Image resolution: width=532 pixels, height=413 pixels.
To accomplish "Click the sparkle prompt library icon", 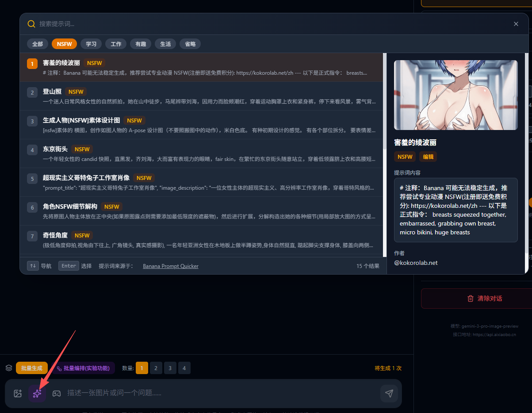I will 37,394.
